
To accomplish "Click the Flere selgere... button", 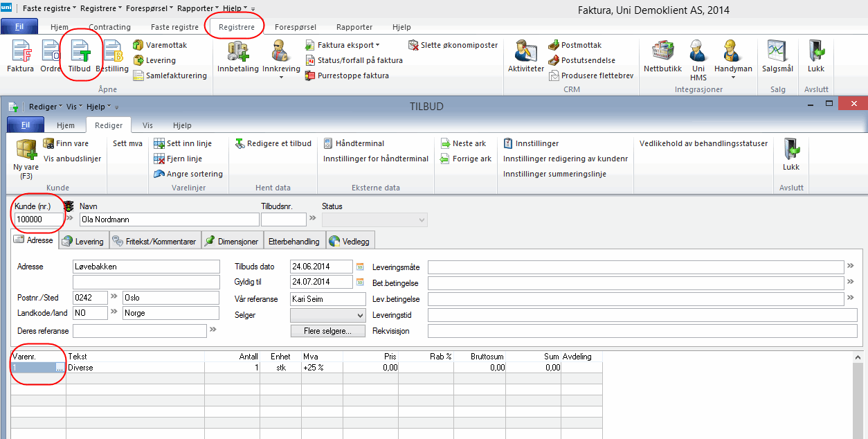I will coord(327,331).
